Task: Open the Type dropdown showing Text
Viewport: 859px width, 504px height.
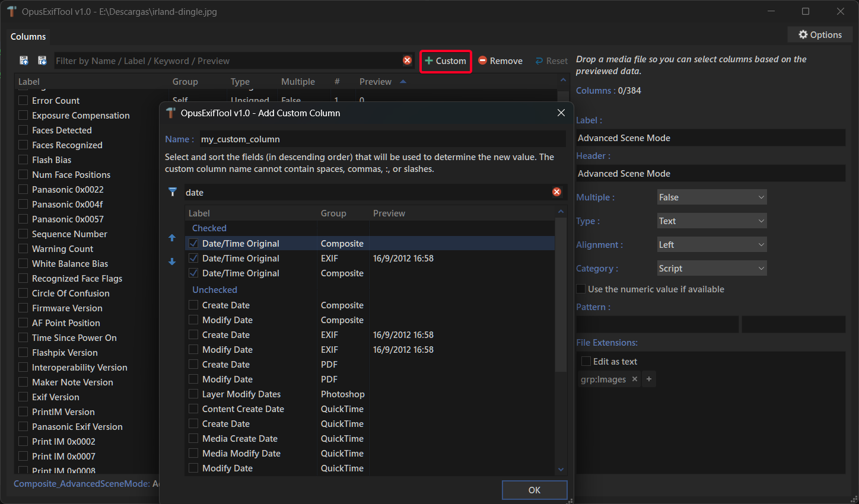Action: pyautogui.click(x=711, y=221)
